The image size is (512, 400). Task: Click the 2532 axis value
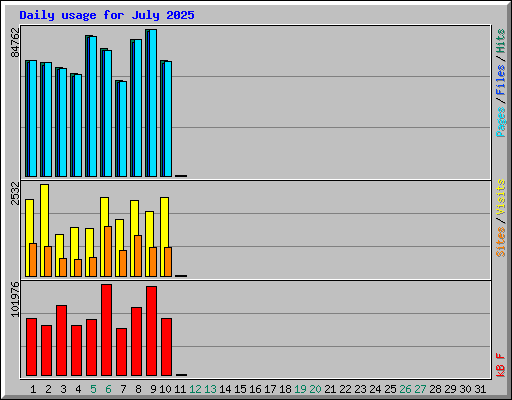pyautogui.click(x=15, y=193)
